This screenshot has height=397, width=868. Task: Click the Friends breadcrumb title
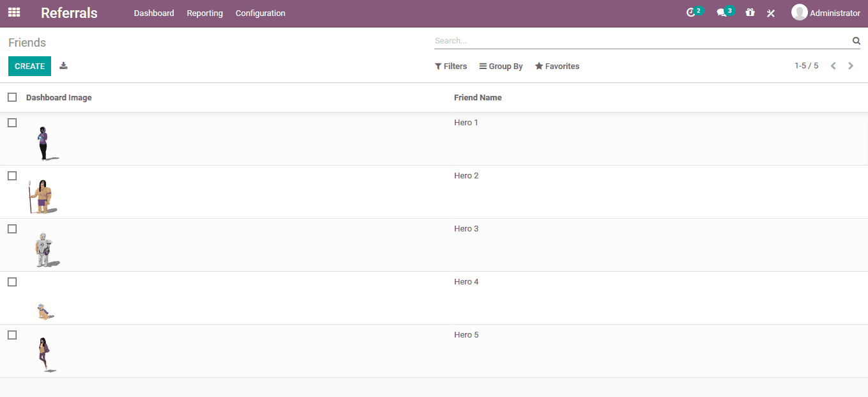[x=27, y=43]
